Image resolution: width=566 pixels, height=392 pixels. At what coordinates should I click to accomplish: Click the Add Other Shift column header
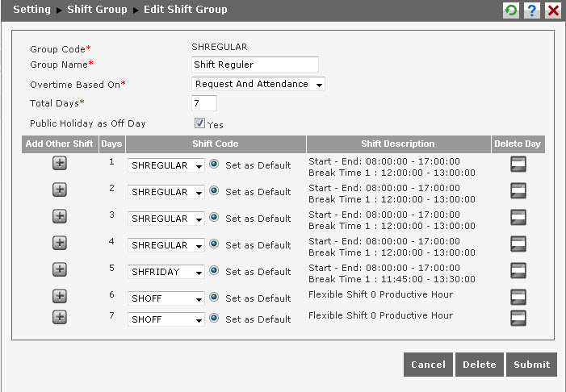tap(60, 144)
